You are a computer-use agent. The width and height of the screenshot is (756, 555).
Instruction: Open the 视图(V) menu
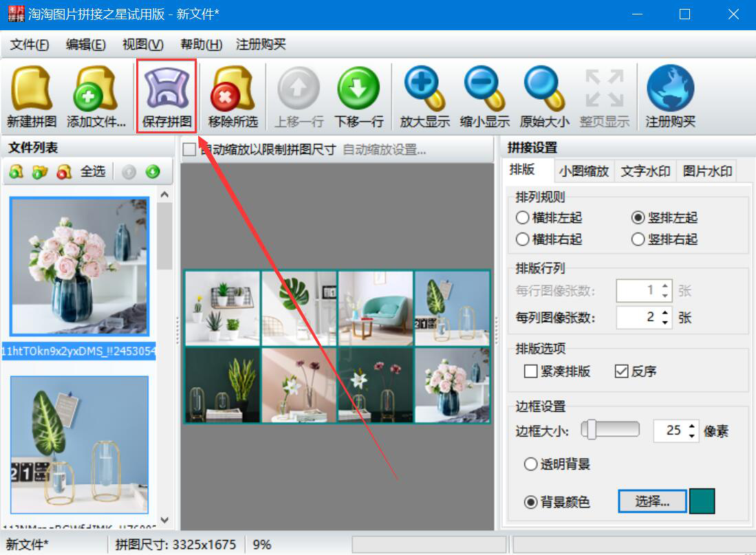tap(142, 45)
